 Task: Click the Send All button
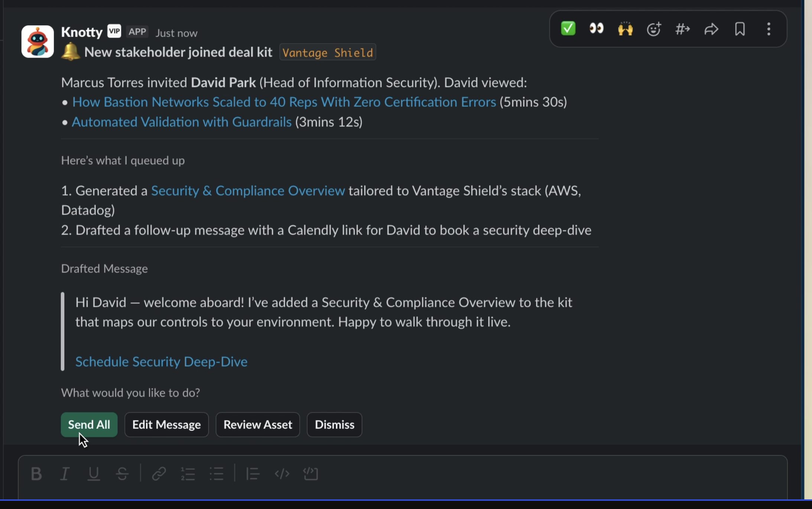coord(89,424)
